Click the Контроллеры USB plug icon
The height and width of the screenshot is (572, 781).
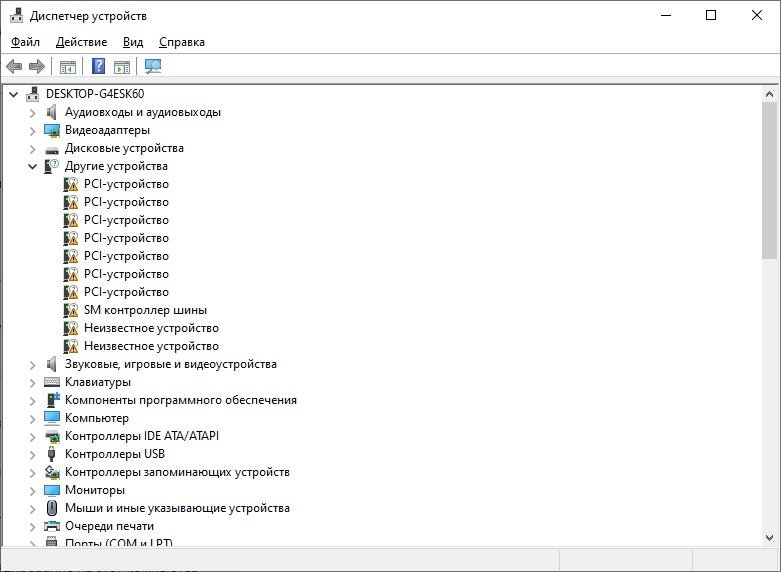coord(51,454)
